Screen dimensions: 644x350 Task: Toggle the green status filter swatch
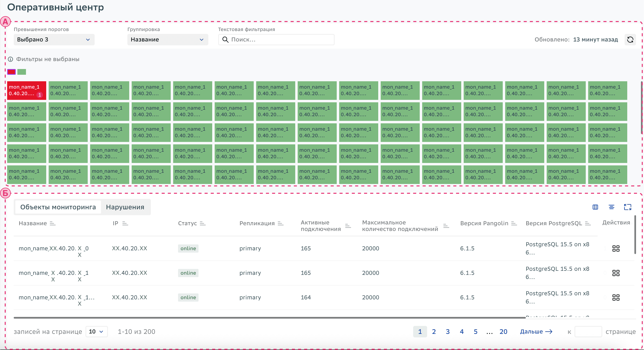tap(22, 72)
